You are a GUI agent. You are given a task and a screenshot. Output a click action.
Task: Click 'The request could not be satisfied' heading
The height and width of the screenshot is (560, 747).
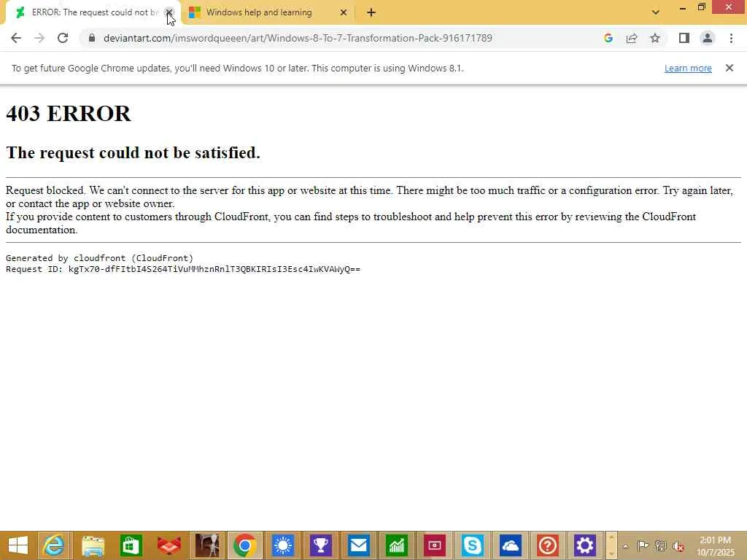click(133, 152)
